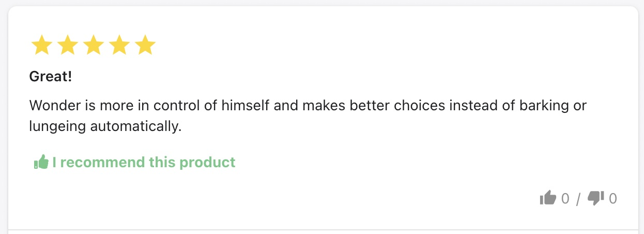Click the word 'barking' in the review
The width and height of the screenshot is (644, 234).
tap(541, 106)
